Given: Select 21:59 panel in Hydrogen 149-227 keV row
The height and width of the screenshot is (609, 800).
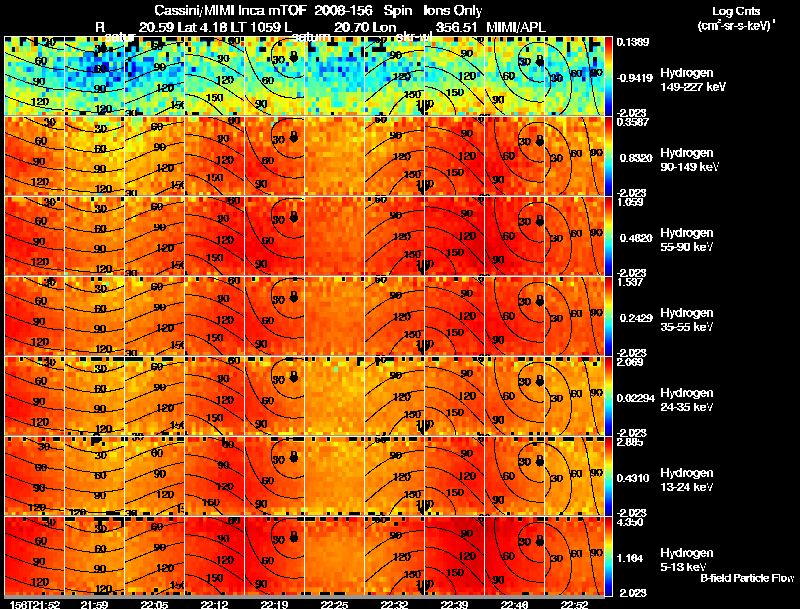Looking at the screenshot, I should (94, 76).
